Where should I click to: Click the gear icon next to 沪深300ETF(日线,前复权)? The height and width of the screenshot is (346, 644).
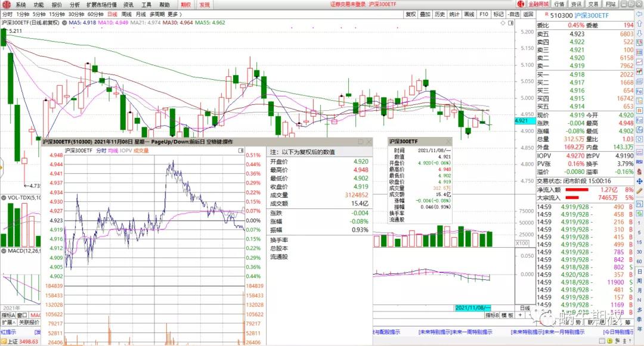64,23
